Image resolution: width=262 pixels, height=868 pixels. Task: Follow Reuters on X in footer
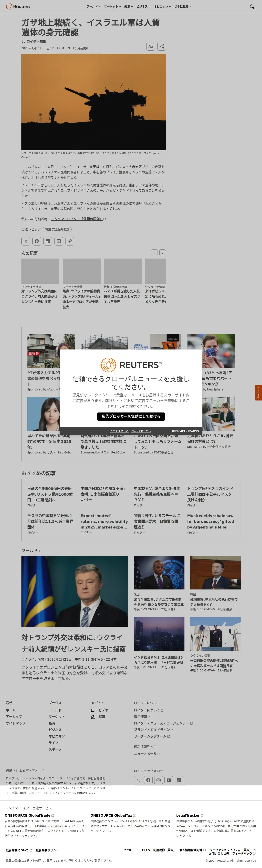[x=138, y=780]
